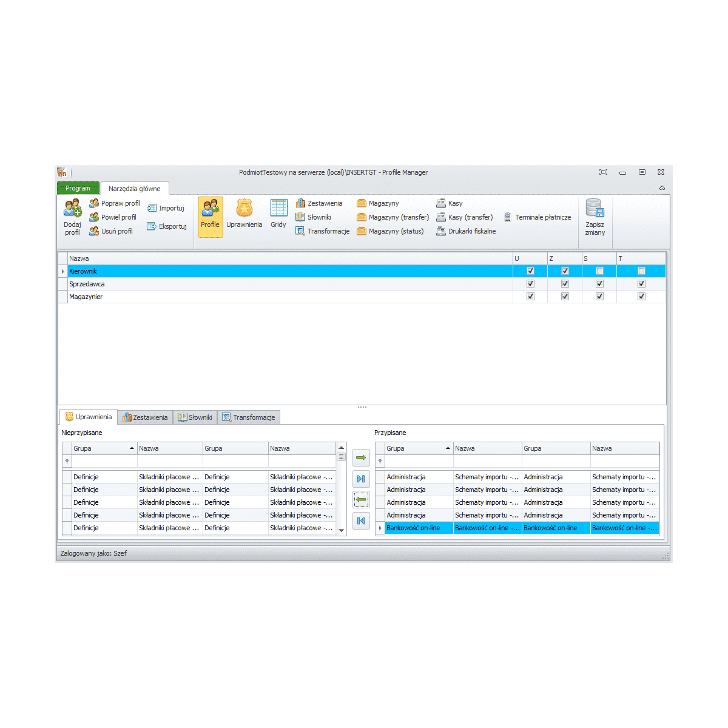Select the Profile tool in the ribbon
This screenshot has width=728, height=728.
pyautogui.click(x=210, y=217)
